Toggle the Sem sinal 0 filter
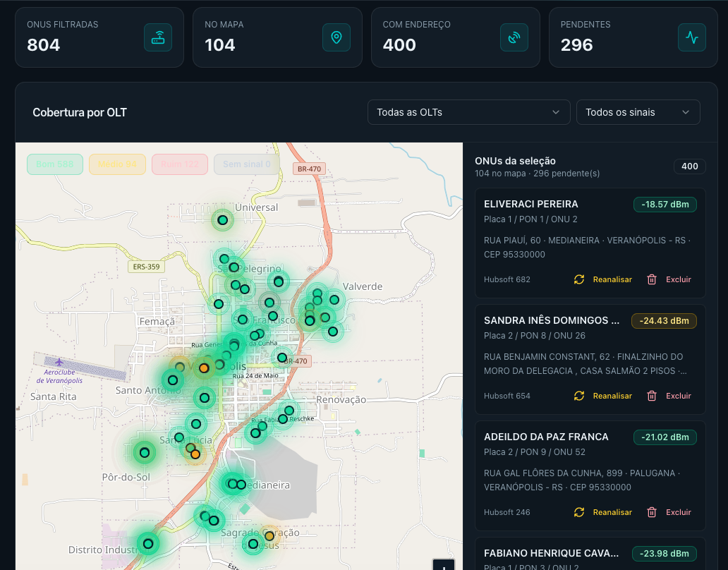Viewport: 728px width, 570px height. click(x=246, y=164)
